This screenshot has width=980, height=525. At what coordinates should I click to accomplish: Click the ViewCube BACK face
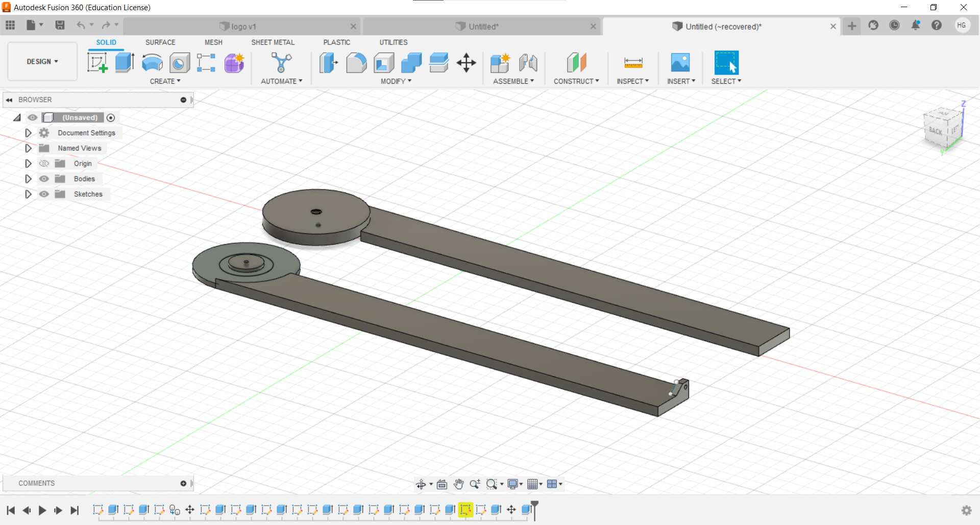pyautogui.click(x=935, y=131)
